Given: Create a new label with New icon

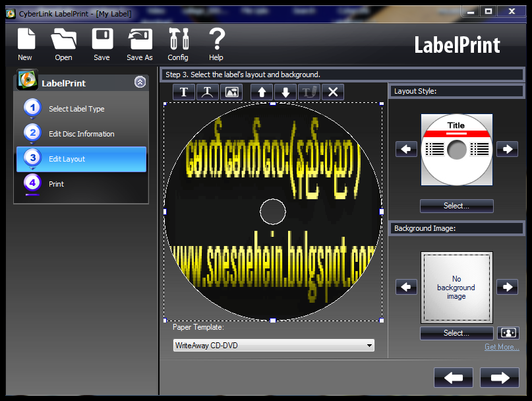Looking at the screenshot, I should (26, 44).
